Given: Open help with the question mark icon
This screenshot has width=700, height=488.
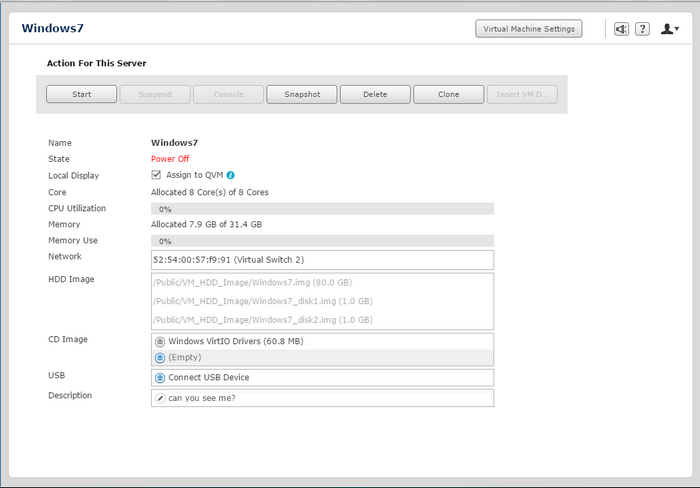Looking at the screenshot, I should point(643,29).
